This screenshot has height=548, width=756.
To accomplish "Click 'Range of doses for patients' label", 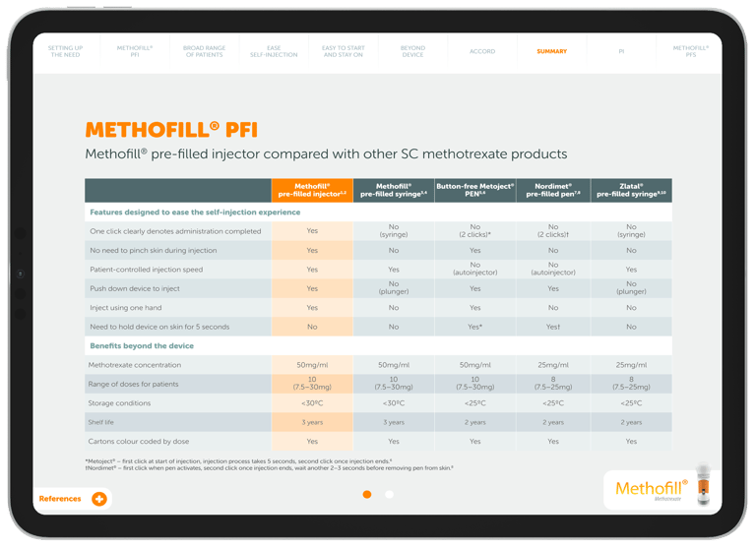I will pos(133,384).
